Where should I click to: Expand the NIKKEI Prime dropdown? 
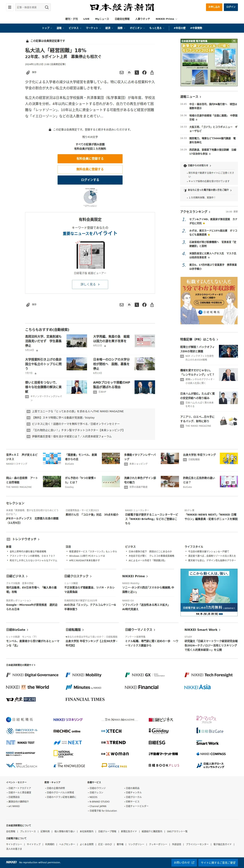(166, 19)
